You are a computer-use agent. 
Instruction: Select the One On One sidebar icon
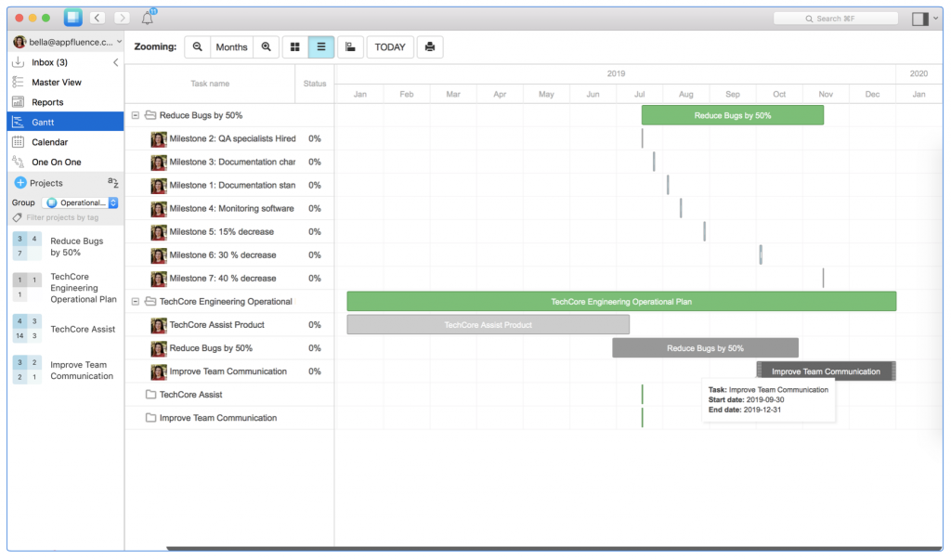(x=20, y=162)
